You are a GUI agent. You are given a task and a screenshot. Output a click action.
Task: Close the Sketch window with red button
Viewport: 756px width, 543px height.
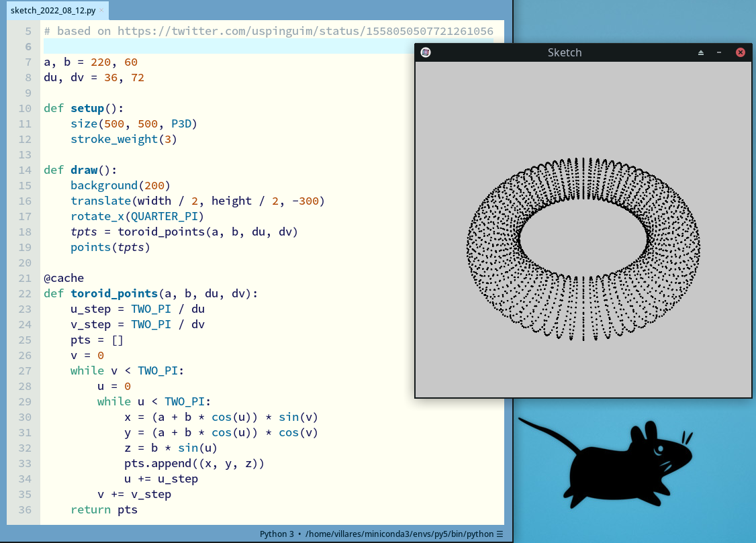[741, 52]
